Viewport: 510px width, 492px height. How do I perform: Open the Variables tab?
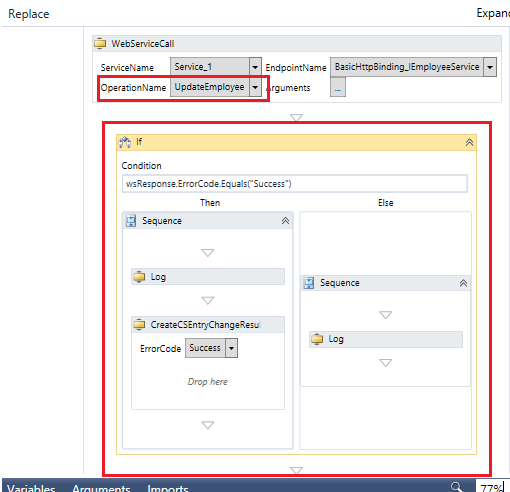click(31, 488)
